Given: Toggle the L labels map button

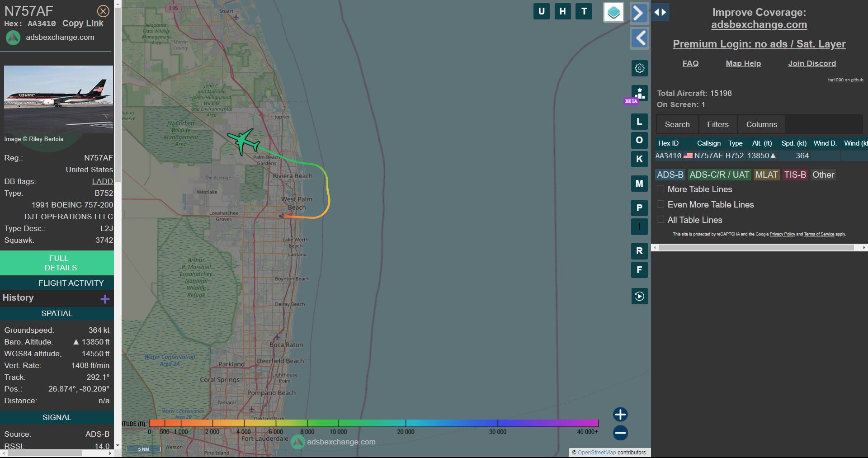Looking at the screenshot, I should [x=639, y=122].
